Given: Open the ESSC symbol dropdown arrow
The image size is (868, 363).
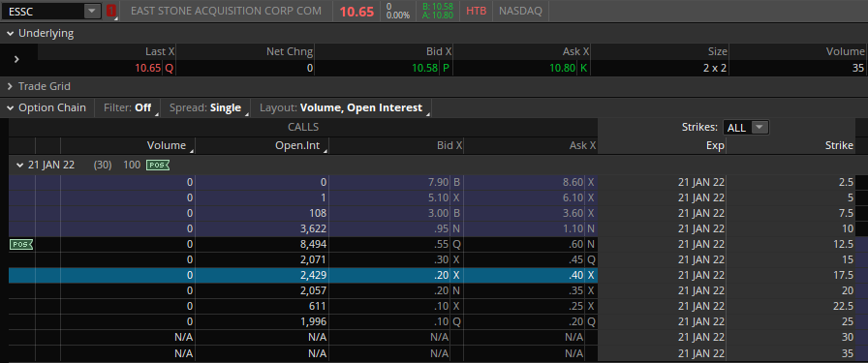Looking at the screenshot, I should coord(91,11).
